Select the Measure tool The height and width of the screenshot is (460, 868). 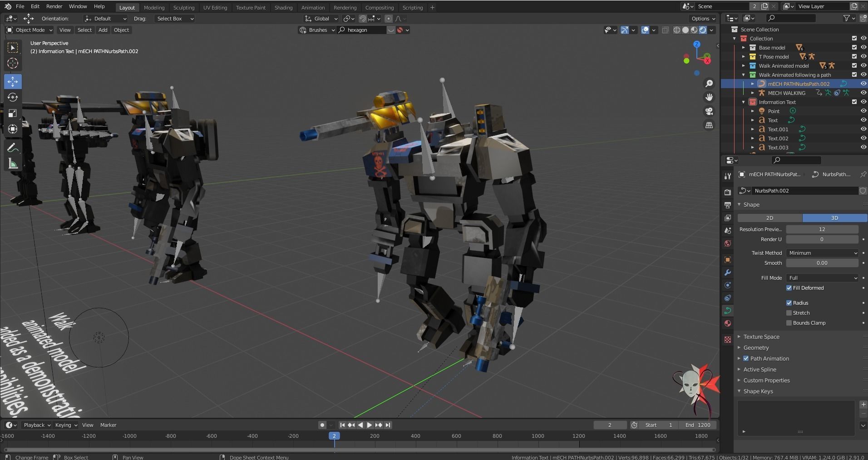pos(13,162)
